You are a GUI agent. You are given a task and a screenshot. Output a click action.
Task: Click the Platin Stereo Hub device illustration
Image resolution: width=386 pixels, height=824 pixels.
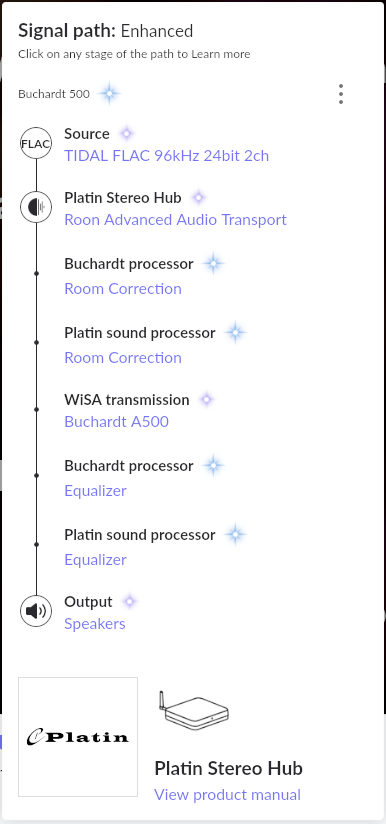(x=194, y=710)
